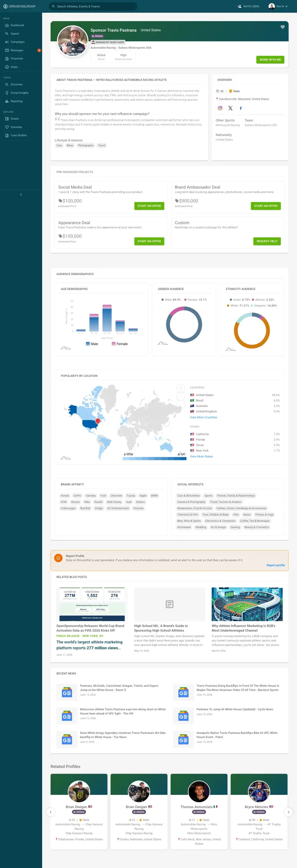Open Deals in the sidebar

click(21, 67)
